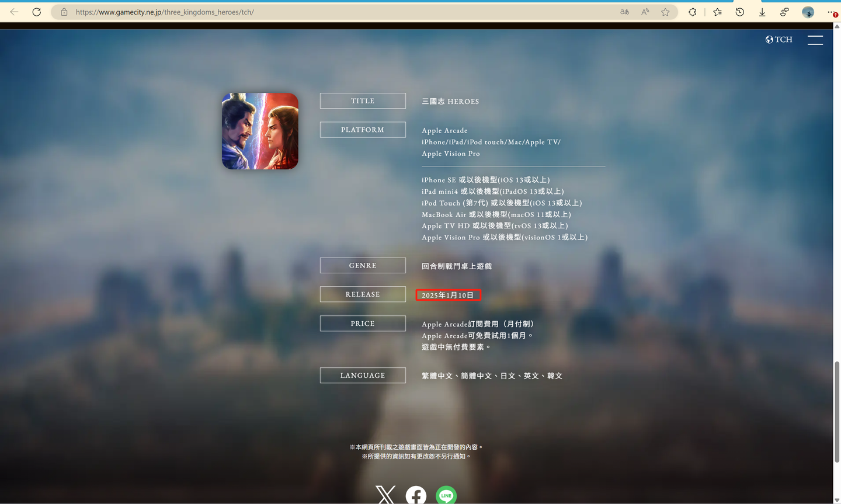The width and height of the screenshot is (841, 504).
Task: Click the Apple Vision Pro platform line
Action: 451,154
